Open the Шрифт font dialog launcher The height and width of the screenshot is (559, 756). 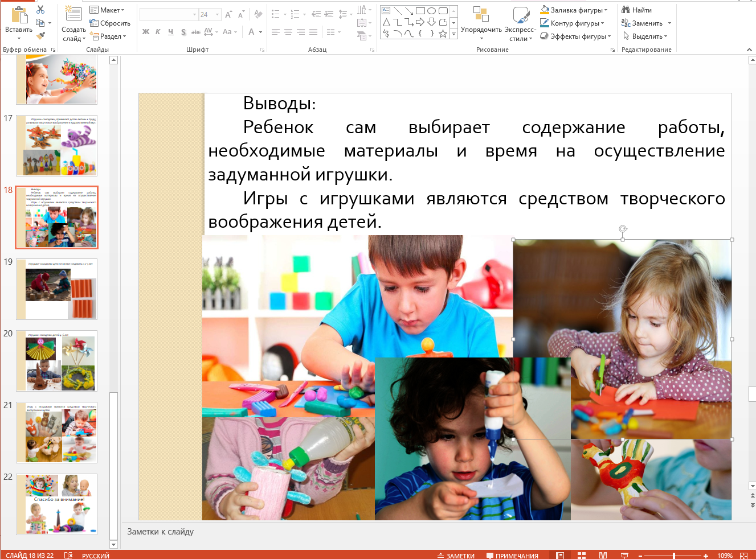click(x=263, y=50)
